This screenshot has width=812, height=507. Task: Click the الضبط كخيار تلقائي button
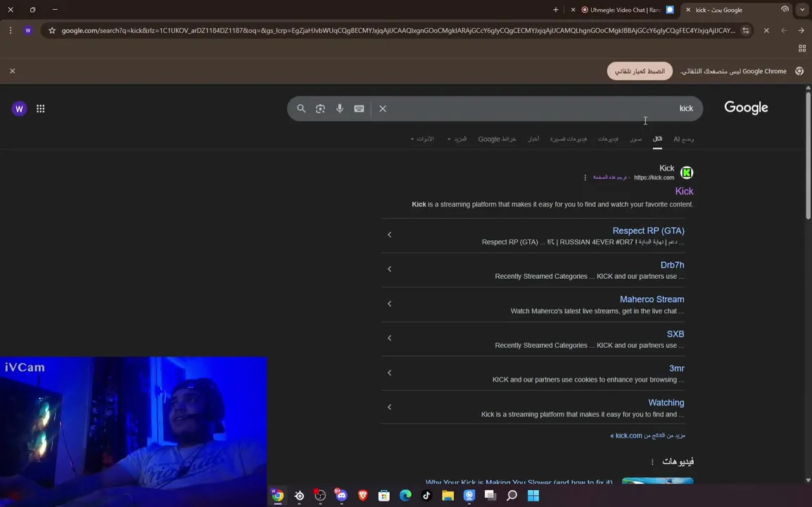[640, 71]
